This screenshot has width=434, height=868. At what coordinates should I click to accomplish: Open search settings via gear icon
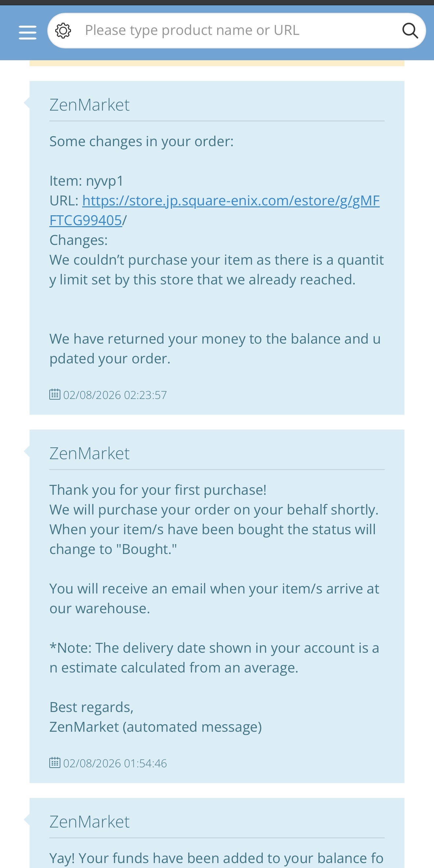63,31
